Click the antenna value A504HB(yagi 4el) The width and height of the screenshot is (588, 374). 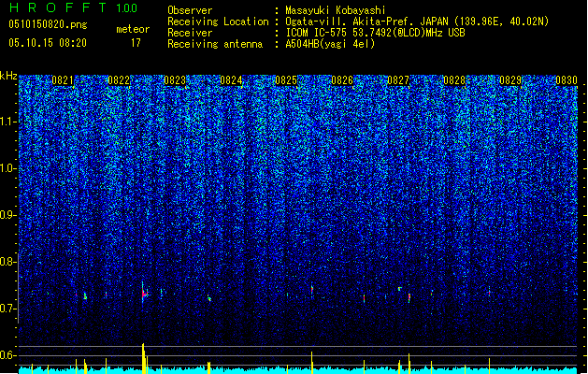[x=330, y=44]
